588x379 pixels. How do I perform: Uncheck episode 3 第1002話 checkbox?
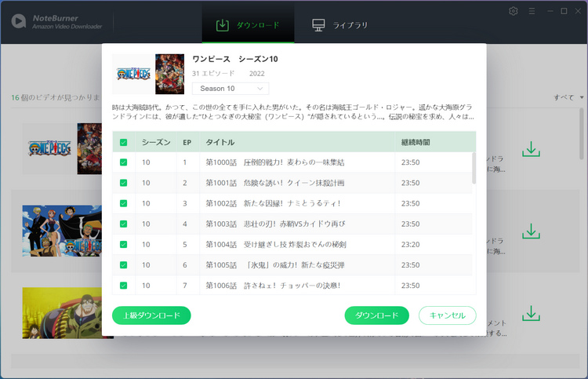click(x=123, y=203)
